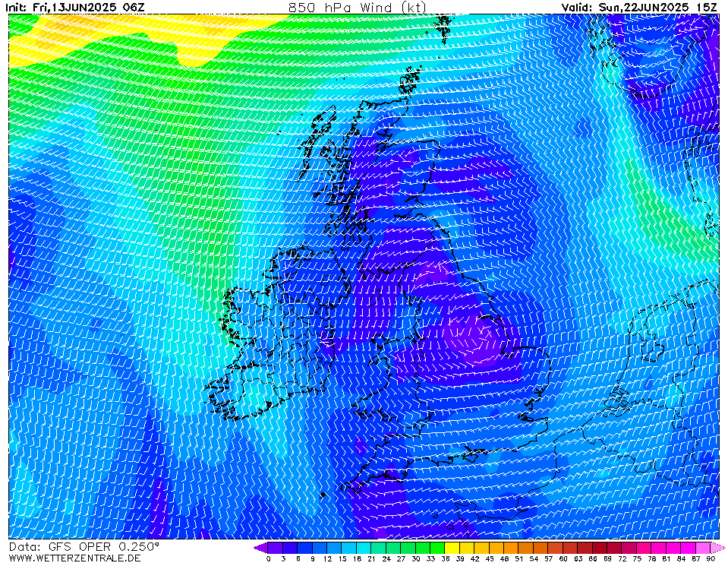Select the green legend swatch between 33 and 36
This screenshot has height=563, width=728.
pyautogui.click(x=438, y=548)
